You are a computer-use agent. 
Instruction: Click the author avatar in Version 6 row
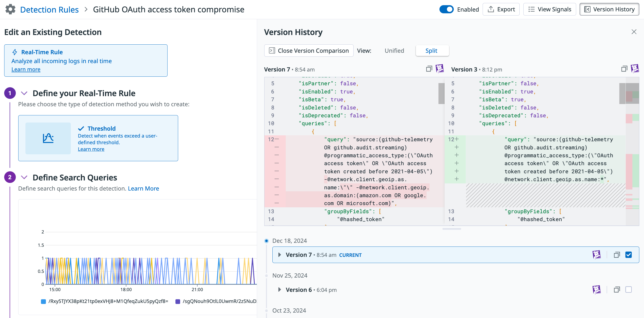coord(596,290)
